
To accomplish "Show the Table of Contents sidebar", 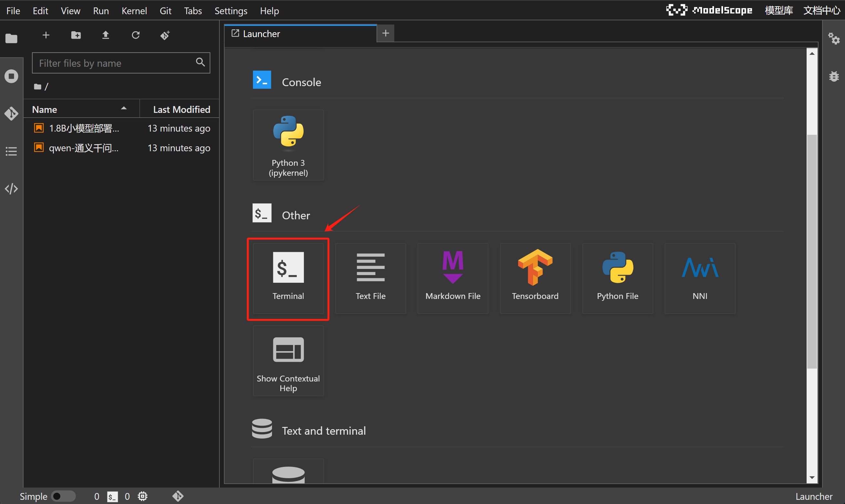I will pyautogui.click(x=11, y=151).
